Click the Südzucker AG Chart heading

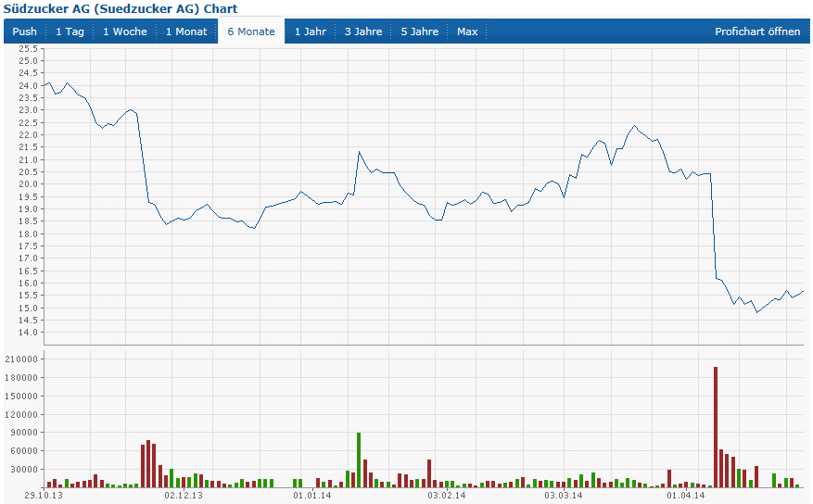coord(121,9)
